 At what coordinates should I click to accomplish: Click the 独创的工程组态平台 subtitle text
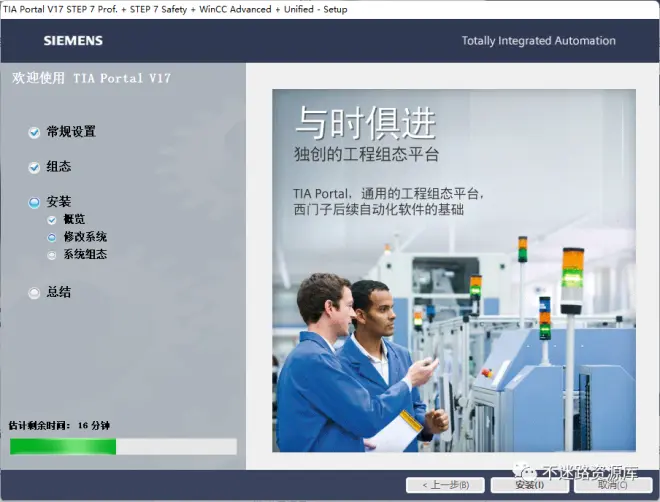point(366,154)
